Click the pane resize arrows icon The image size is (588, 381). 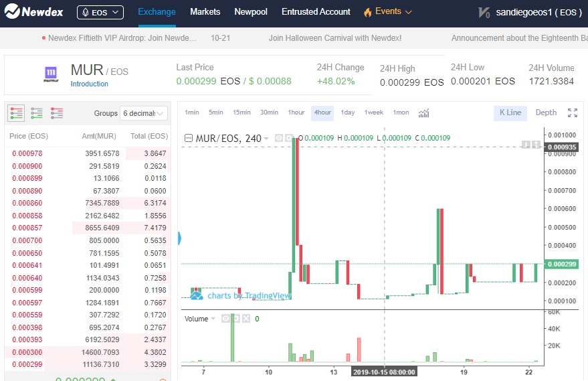click(536, 145)
